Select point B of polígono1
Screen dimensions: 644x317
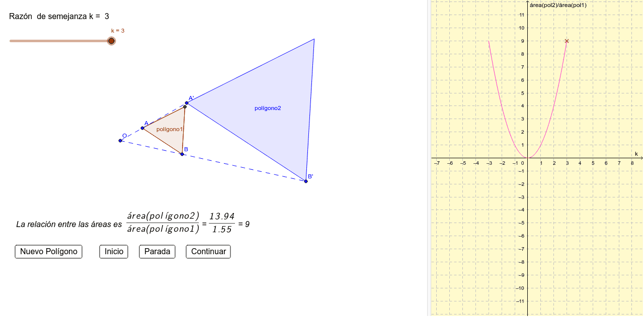tap(182, 154)
